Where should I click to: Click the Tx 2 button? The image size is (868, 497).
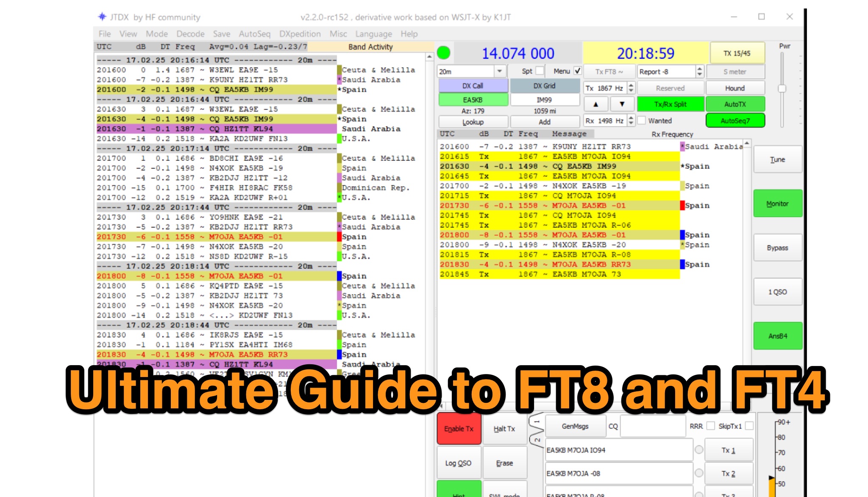point(729,473)
